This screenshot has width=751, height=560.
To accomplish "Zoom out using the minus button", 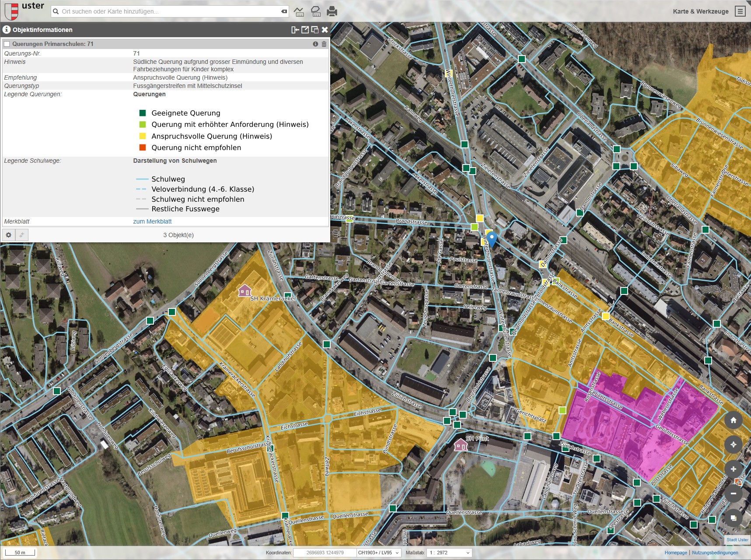I will click(734, 493).
